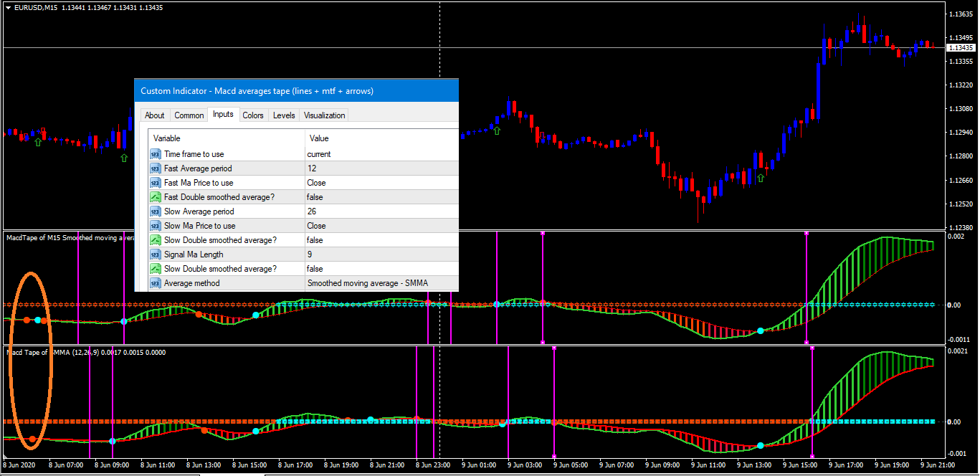Open the Average method SMMA value dropdown
The height and width of the screenshot is (476, 980).
point(367,283)
